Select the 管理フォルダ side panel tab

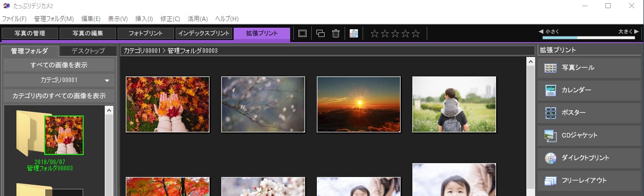pos(30,51)
